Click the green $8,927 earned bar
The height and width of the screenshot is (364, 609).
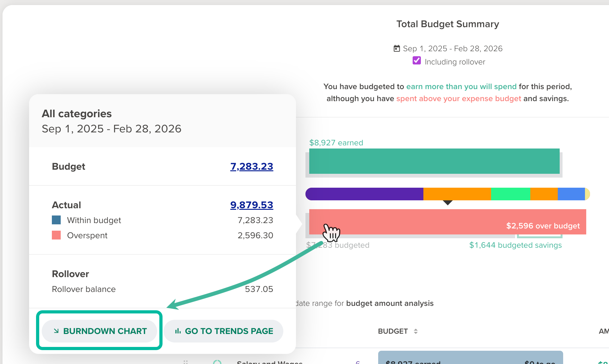coord(434,161)
